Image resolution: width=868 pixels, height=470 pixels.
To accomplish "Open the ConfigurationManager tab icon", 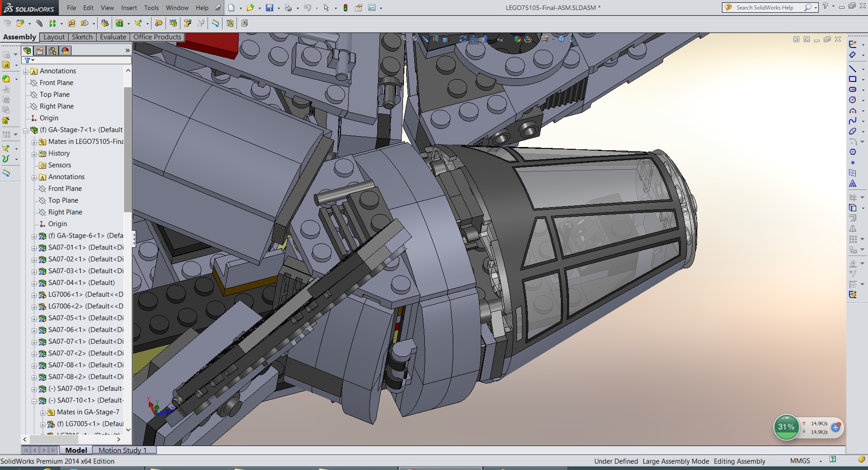I will pos(52,51).
